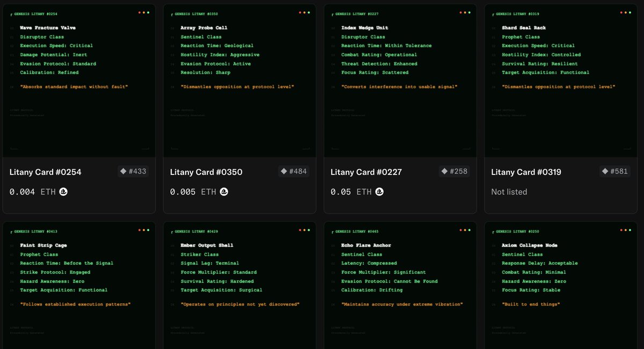644x349 pixels.
Task: Open the Litany Card #0319 title link
Action: (526, 172)
